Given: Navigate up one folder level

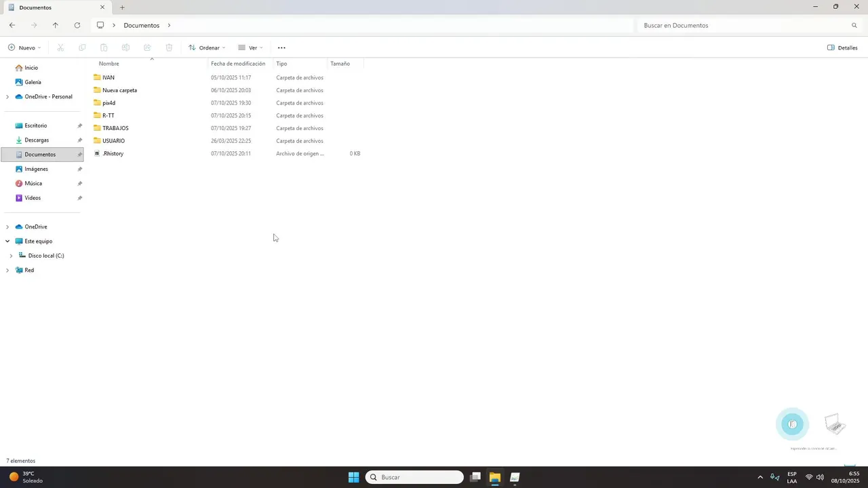Looking at the screenshot, I should tap(56, 25).
